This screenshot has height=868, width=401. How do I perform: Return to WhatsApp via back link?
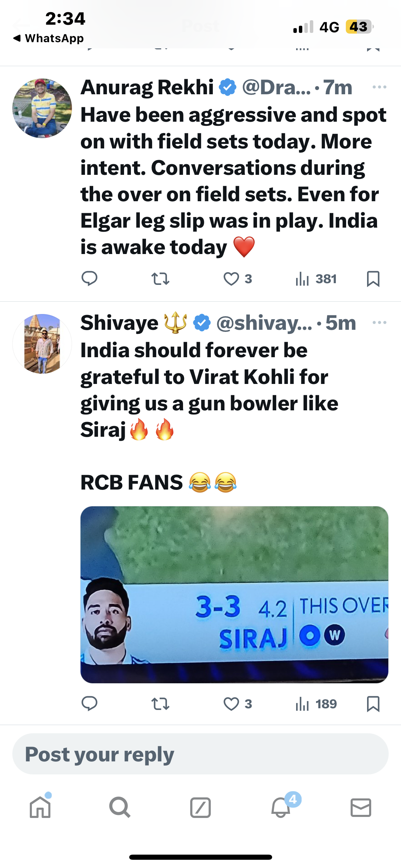(x=48, y=38)
